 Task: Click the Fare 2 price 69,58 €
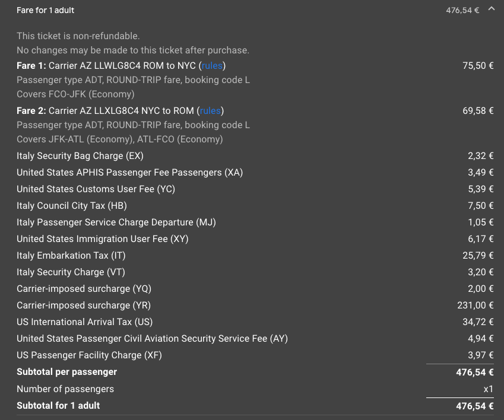478,111
